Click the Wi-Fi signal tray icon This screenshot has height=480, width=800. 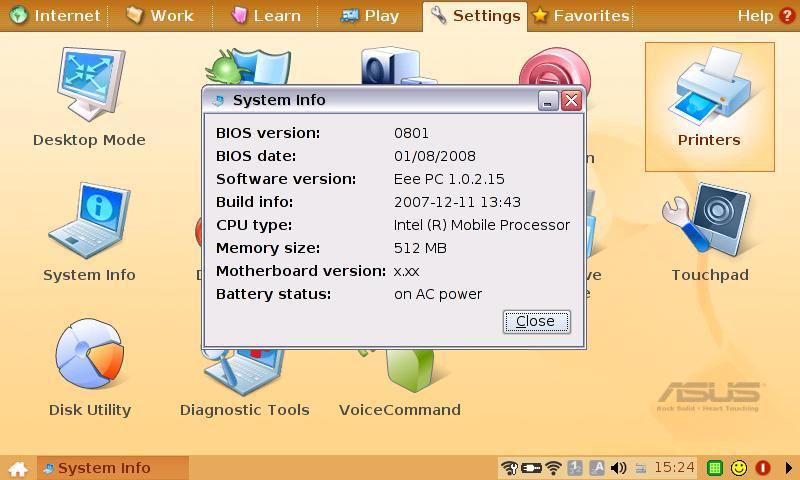pyautogui.click(x=553, y=467)
